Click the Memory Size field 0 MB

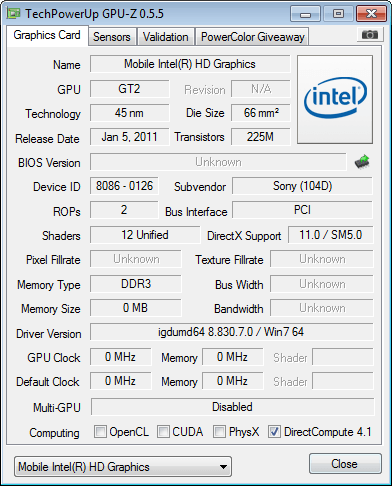136,308
